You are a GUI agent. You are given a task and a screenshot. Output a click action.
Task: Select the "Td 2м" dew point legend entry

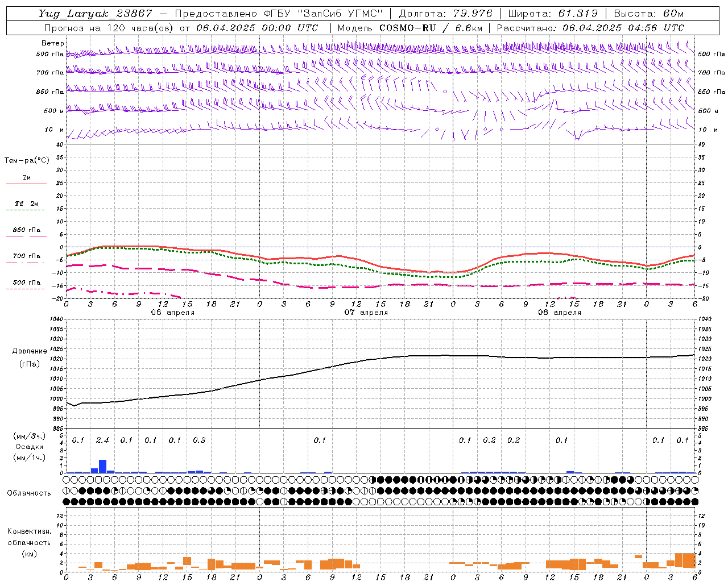[26, 203]
